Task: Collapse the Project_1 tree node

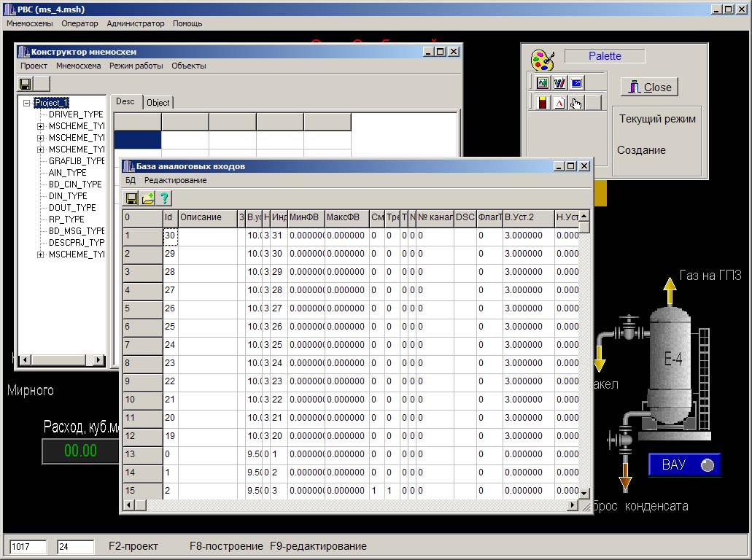Action: click(27, 103)
